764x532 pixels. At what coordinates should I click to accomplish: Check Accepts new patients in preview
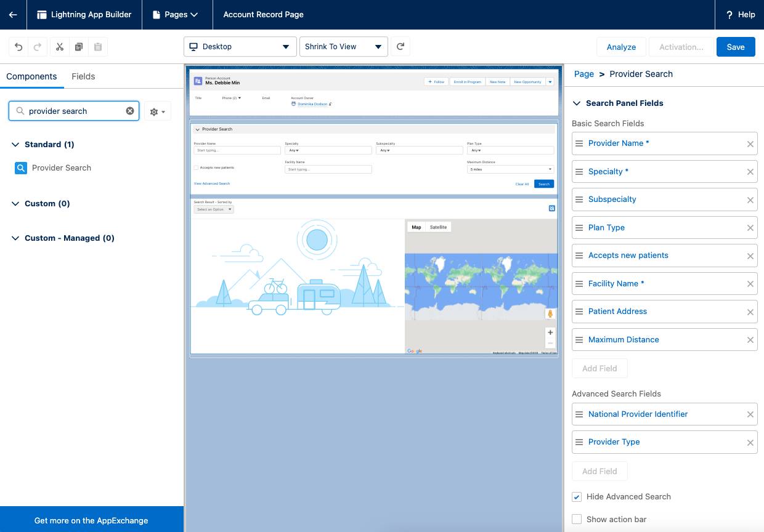[x=196, y=167]
